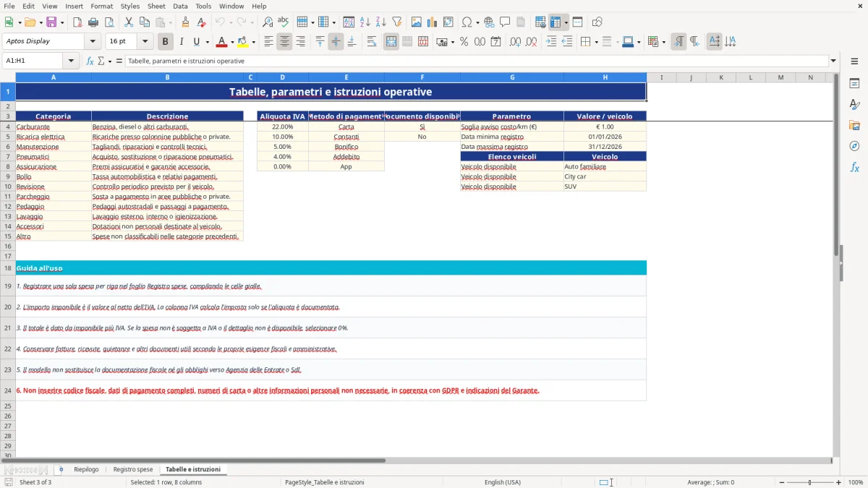The height and width of the screenshot is (488, 868).
Task: Click the Insert Hyperlink icon
Action: tap(489, 22)
